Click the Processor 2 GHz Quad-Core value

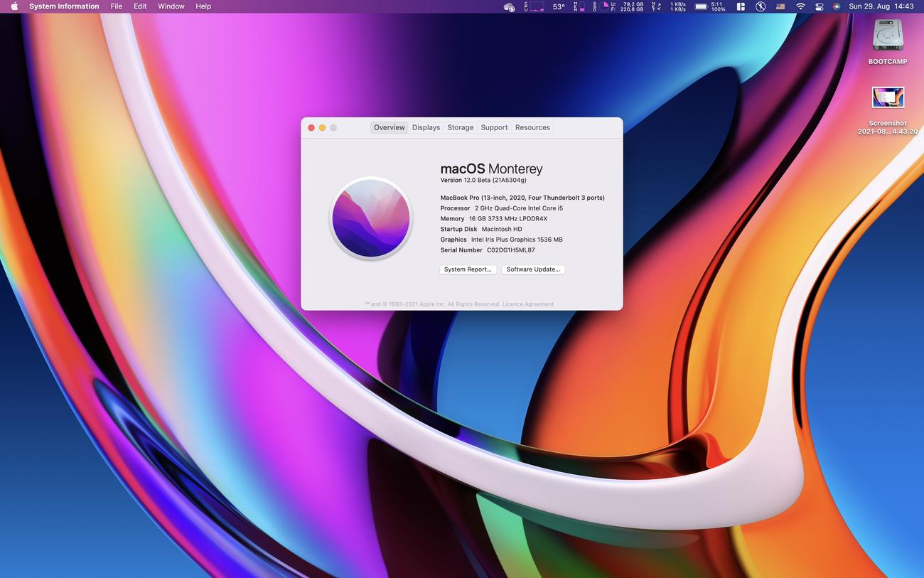pos(519,208)
